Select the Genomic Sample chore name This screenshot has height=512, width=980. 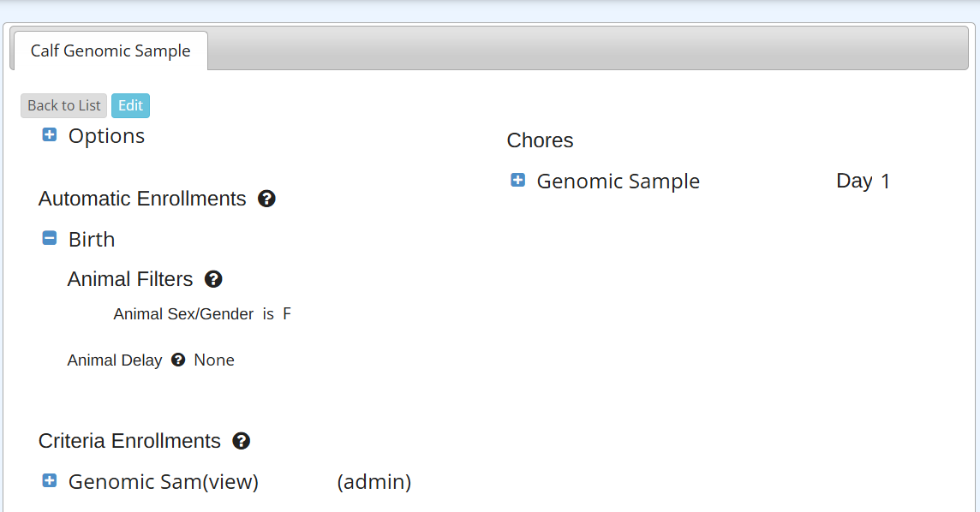coord(618,182)
